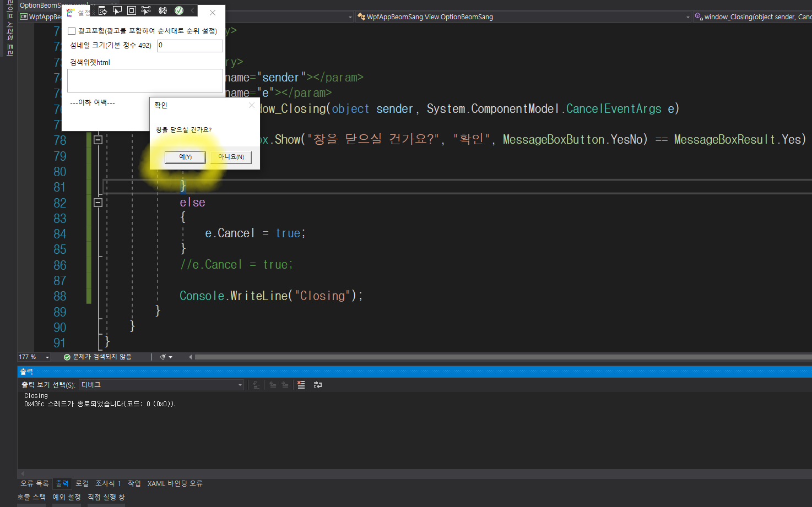Go to previous message in output

[x=273, y=385]
